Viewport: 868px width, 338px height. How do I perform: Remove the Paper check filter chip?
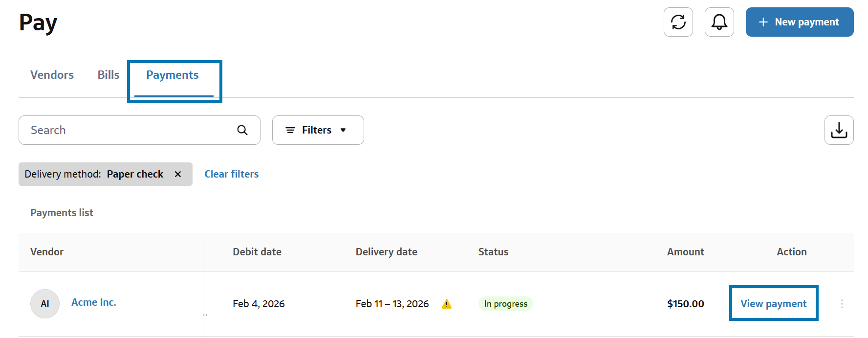click(178, 174)
